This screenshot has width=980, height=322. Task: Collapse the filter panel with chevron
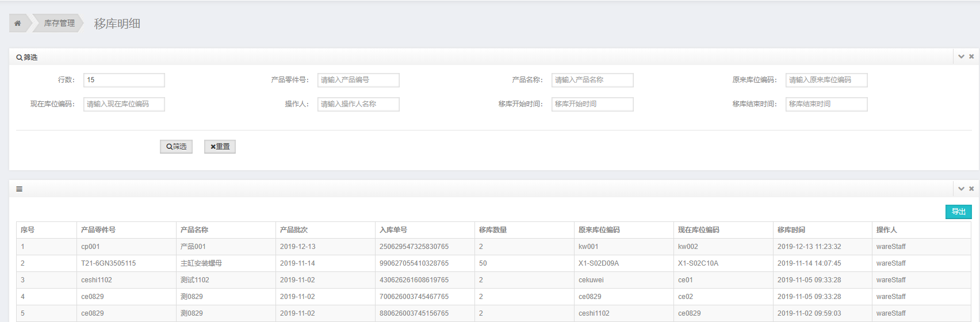[961, 57]
